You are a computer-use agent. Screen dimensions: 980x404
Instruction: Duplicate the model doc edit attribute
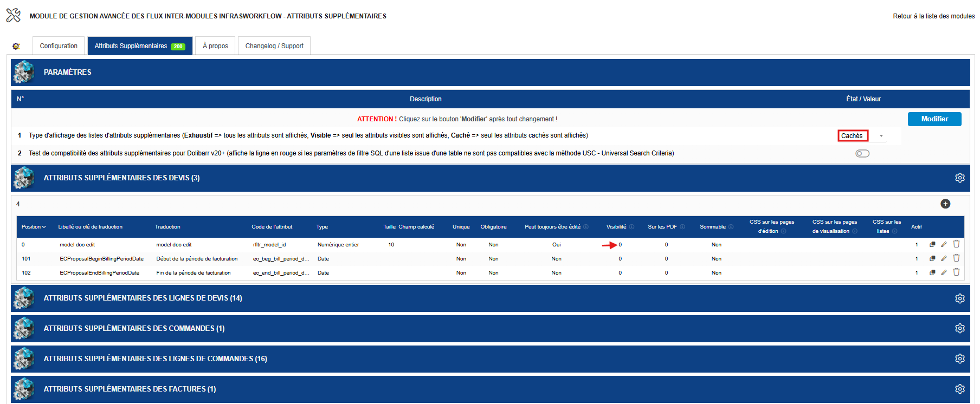[932, 244]
